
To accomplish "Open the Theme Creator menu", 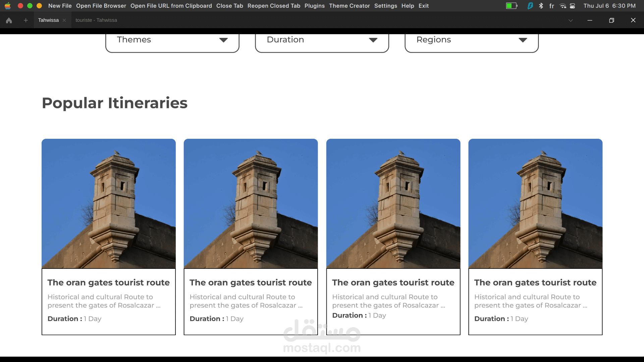I will coord(349,6).
